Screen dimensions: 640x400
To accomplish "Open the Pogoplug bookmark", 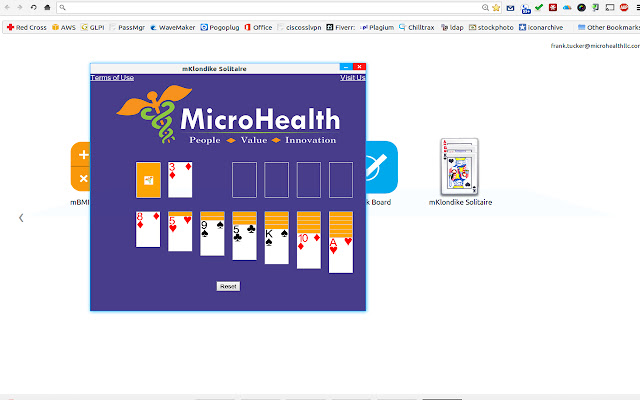I will 220,27.
